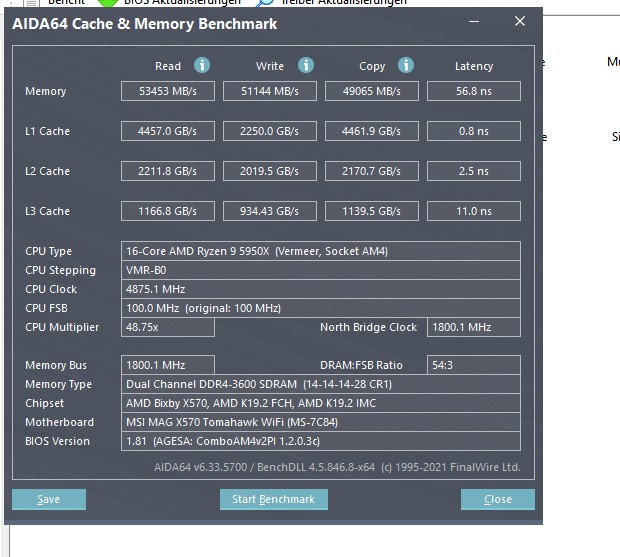
Task: Click L3 Cache read value 1166.8 GB/s
Action: tap(168, 211)
